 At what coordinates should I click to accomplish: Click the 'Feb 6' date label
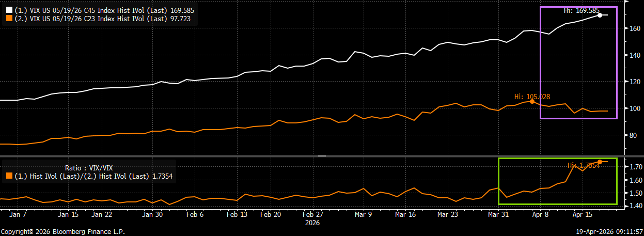195,214
